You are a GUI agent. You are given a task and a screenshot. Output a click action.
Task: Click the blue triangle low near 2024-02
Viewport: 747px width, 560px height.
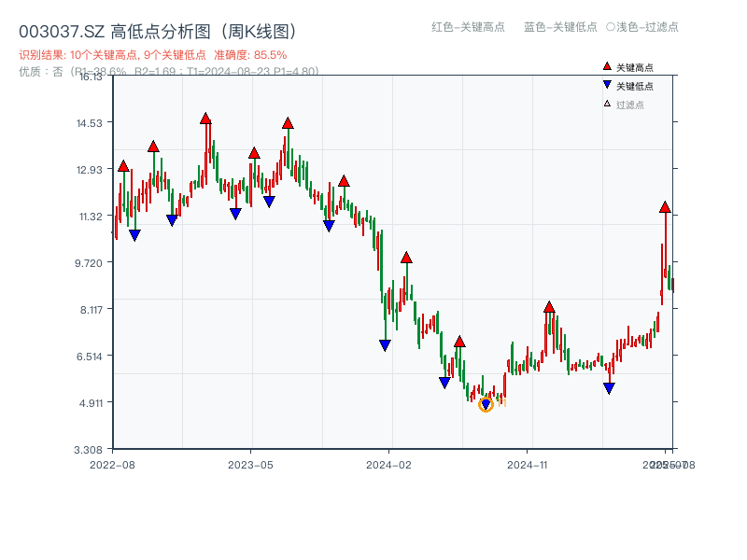[x=383, y=344]
